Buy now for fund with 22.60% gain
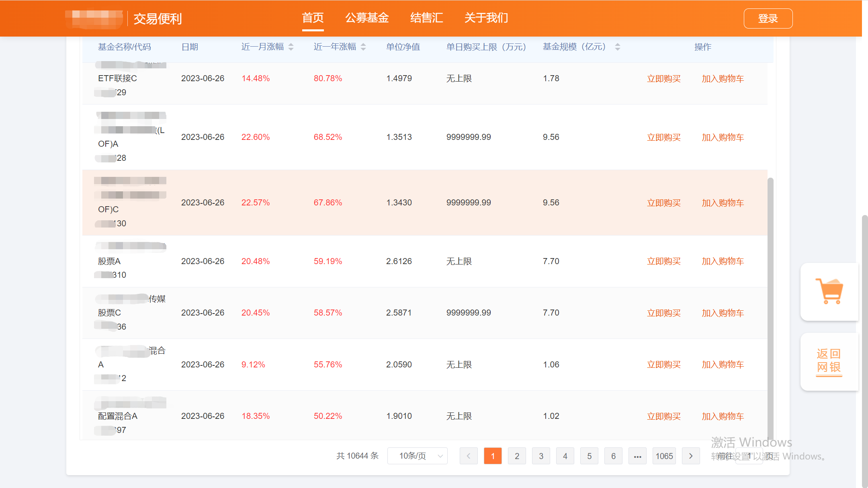 coord(664,137)
